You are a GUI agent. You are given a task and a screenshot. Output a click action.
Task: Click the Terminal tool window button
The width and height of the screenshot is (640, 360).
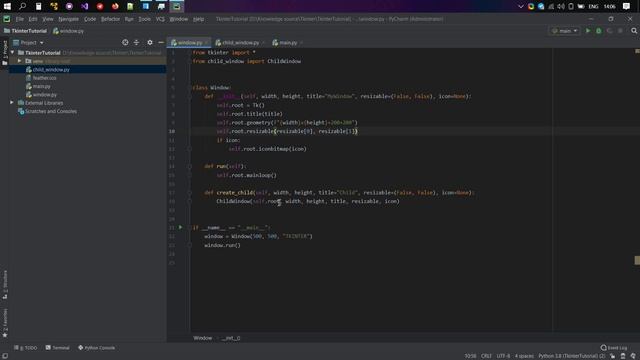point(58,348)
